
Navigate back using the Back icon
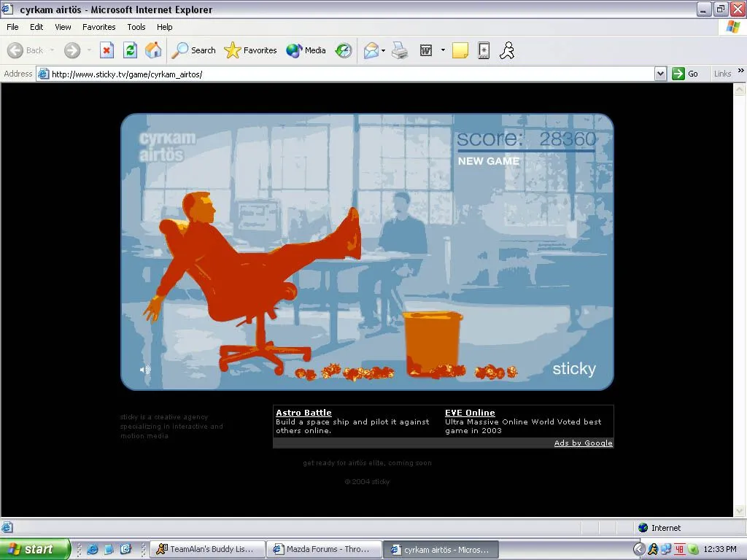pyautogui.click(x=16, y=50)
